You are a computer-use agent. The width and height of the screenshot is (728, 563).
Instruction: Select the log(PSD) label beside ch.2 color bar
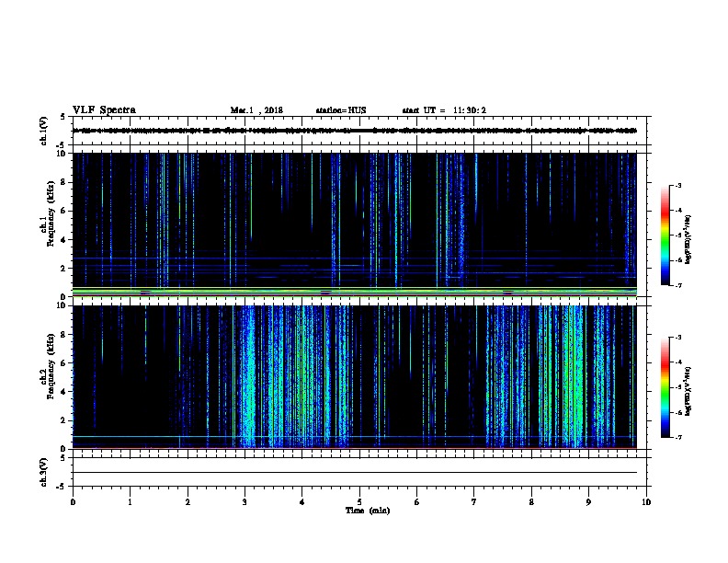coord(688,392)
